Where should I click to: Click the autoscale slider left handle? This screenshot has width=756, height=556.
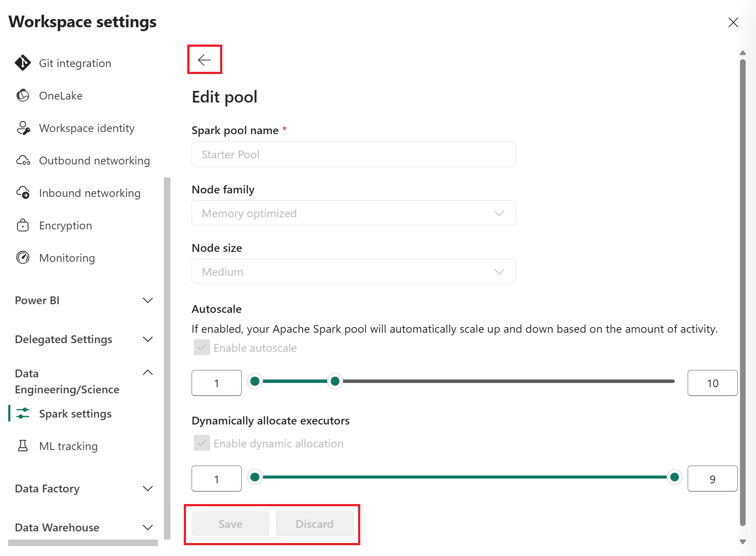[x=255, y=381]
